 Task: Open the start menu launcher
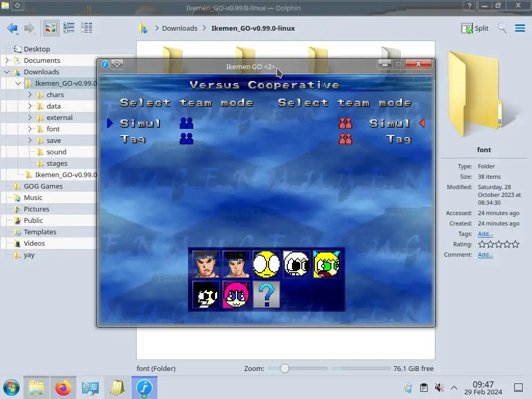coord(11,388)
